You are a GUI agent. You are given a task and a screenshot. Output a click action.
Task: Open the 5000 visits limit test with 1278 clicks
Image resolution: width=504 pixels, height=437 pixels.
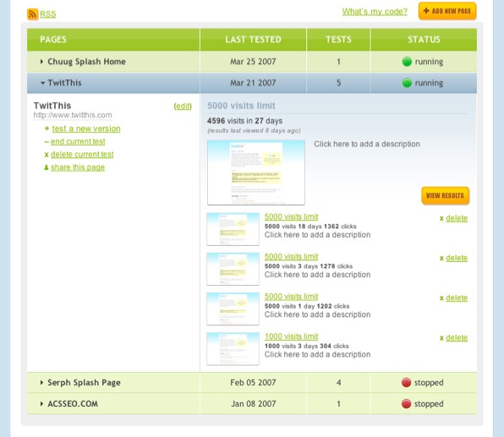point(291,257)
